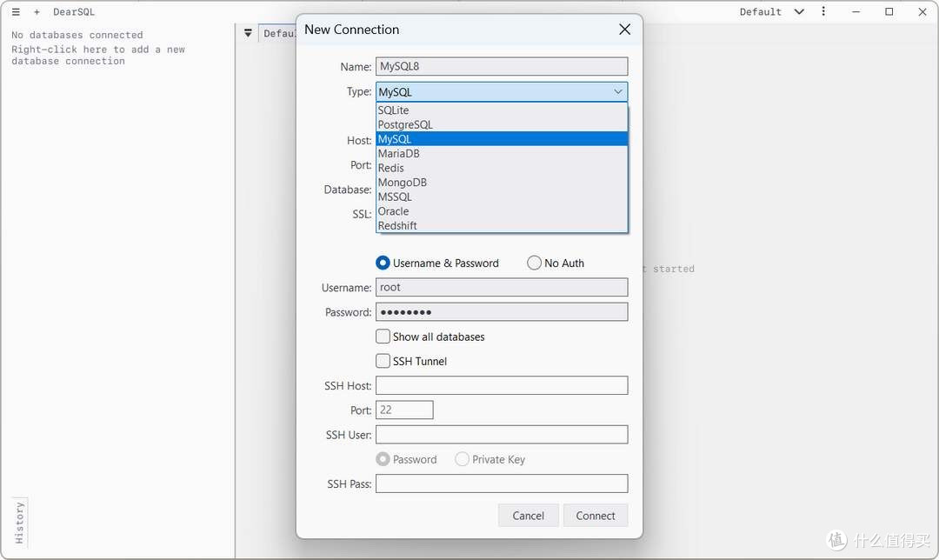This screenshot has height=560, width=939.
Task: Click the SSH User input field
Action: coord(502,435)
